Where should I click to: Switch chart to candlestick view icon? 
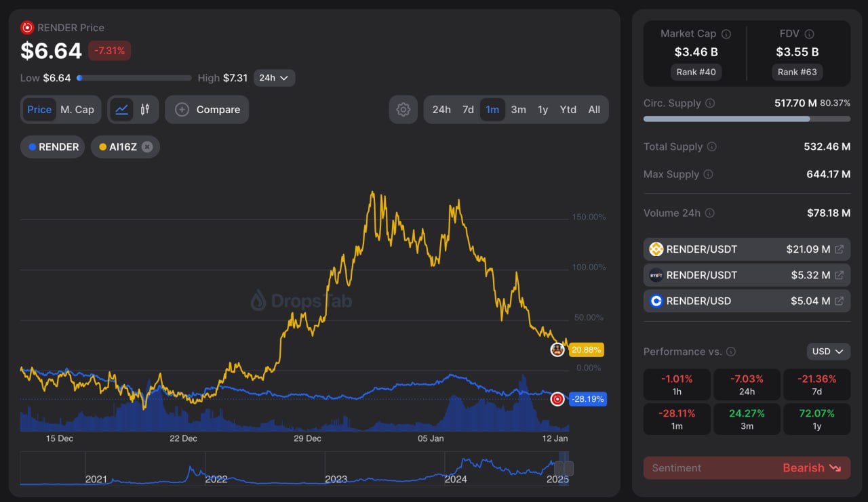tap(145, 109)
